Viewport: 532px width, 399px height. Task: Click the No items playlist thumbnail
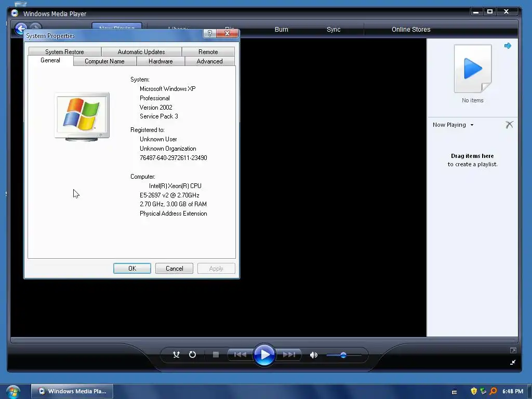pos(473,69)
